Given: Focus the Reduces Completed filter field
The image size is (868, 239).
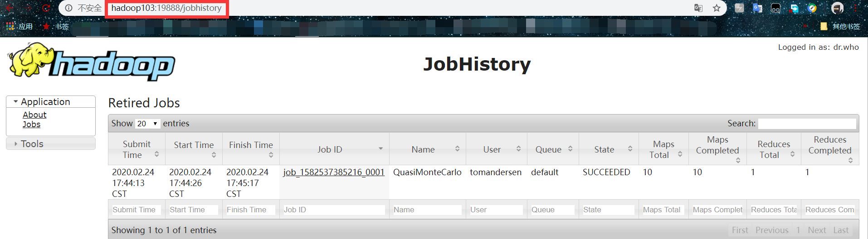Looking at the screenshot, I should [x=830, y=210].
